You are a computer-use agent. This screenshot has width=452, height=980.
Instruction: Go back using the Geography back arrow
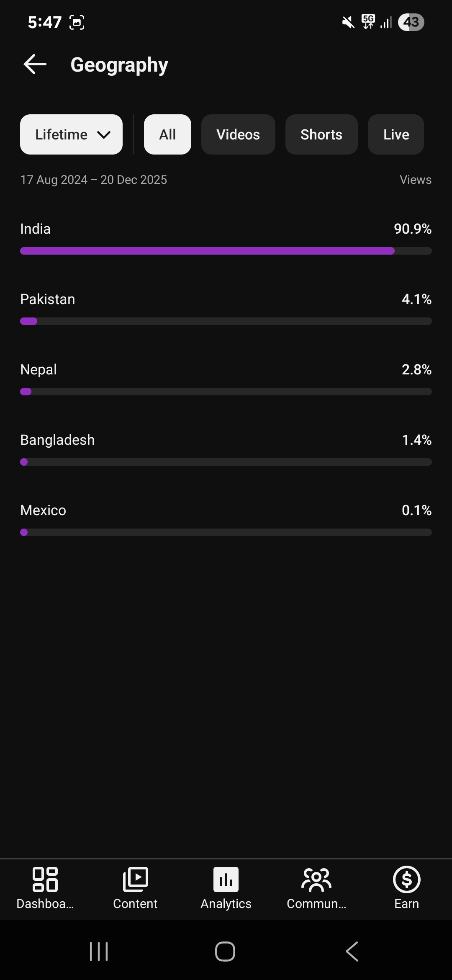coord(35,64)
